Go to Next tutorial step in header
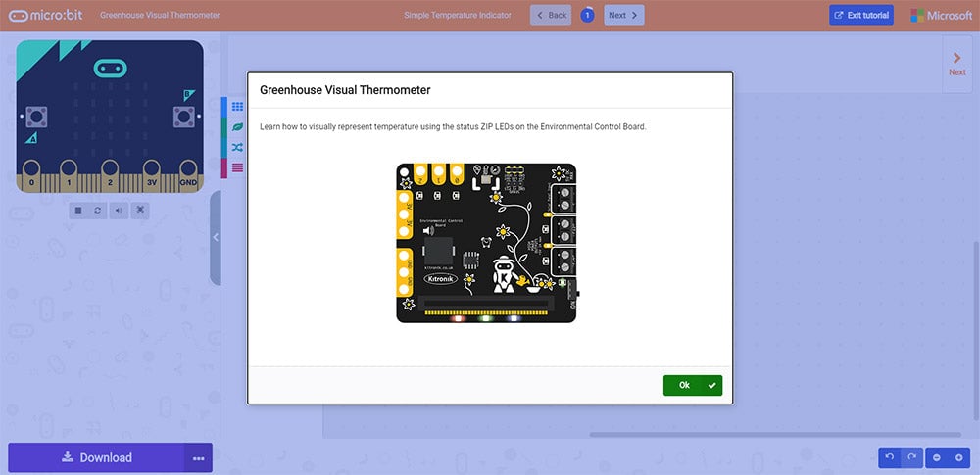 [x=623, y=15]
